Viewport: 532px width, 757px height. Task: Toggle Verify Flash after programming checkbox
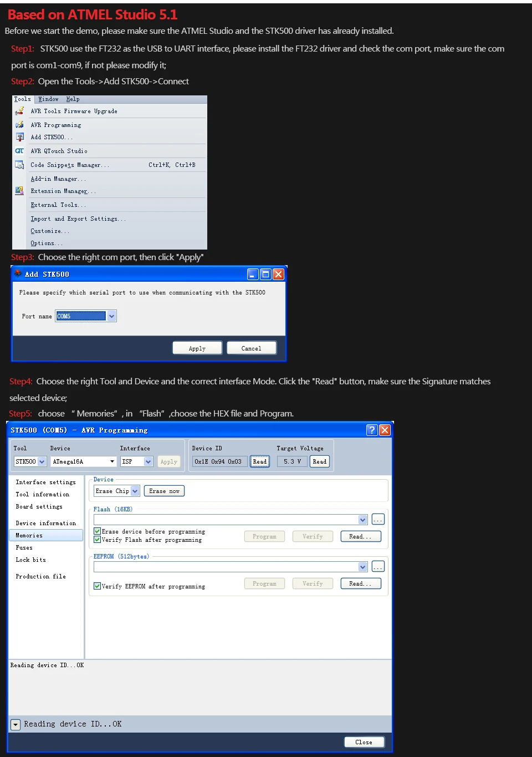click(x=97, y=540)
